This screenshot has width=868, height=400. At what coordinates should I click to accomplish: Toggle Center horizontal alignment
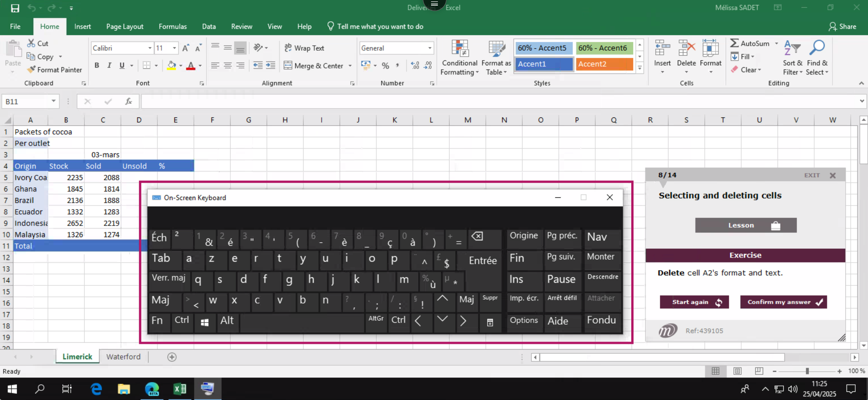point(228,65)
